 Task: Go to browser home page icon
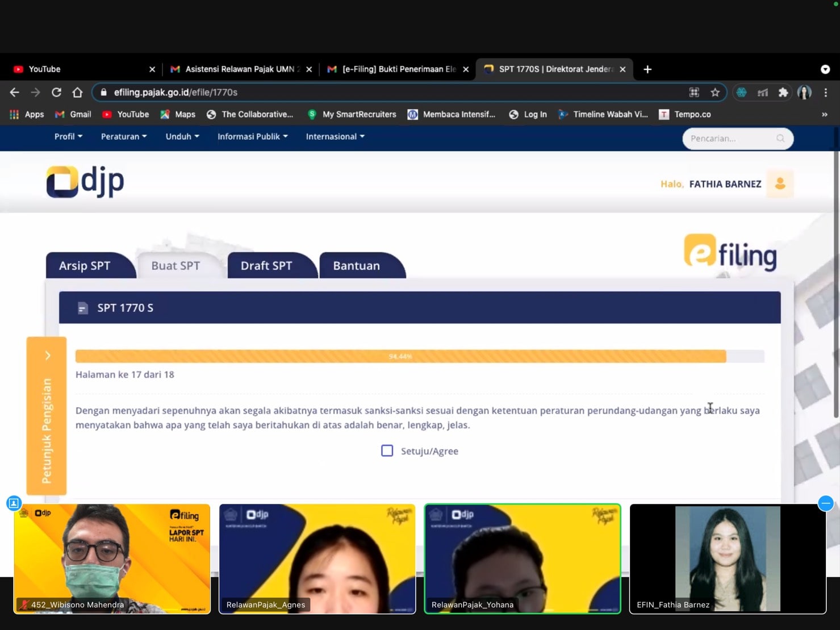click(x=77, y=92)
